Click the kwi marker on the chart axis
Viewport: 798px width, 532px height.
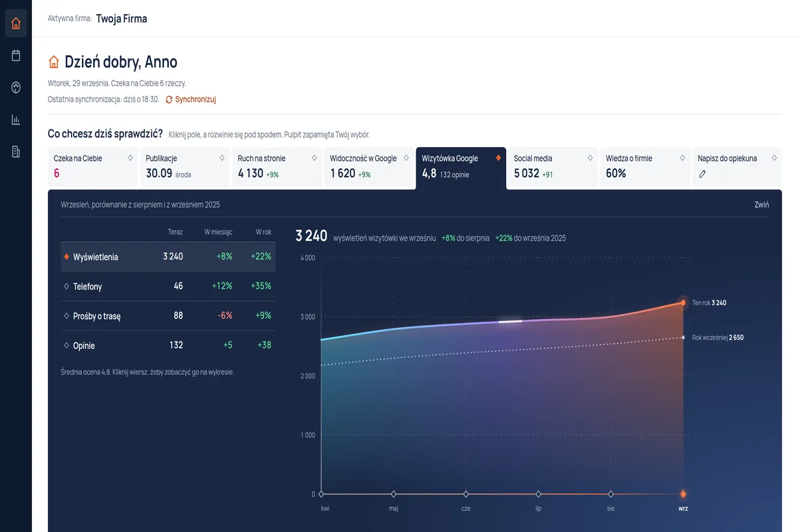click(321, 494)
